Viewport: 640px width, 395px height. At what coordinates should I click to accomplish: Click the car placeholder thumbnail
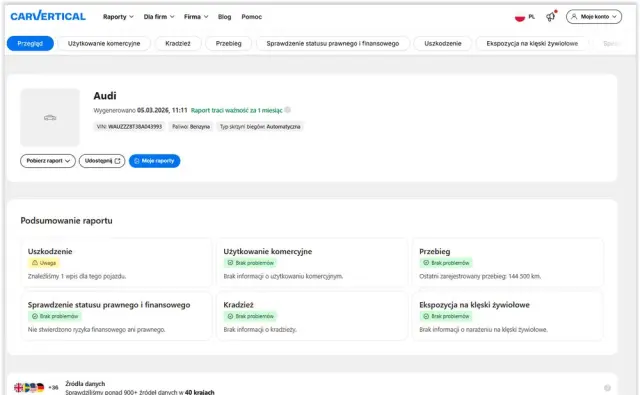click(x=50, y=118)
